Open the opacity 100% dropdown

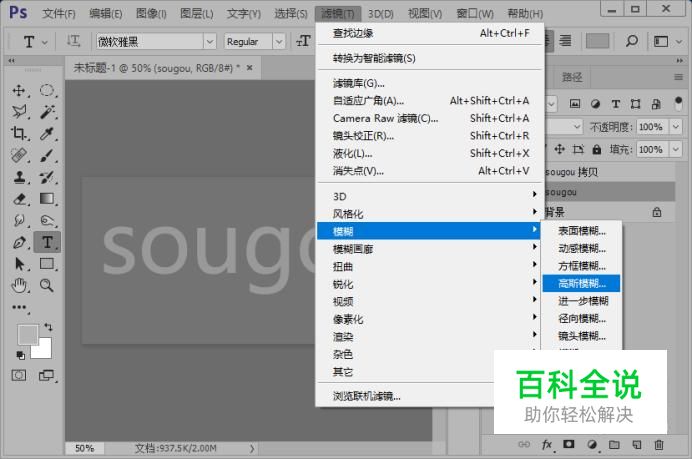(x=676, y=127)
